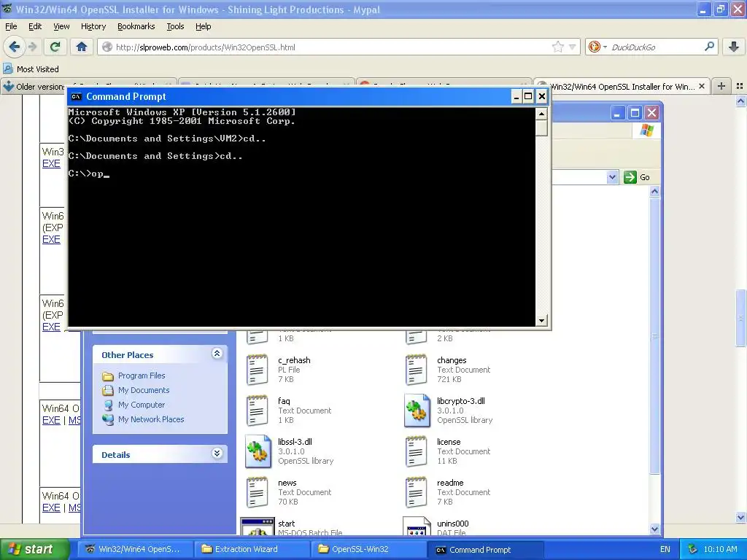
Task: Click the Command Prompt title bar icon
Action: pos(76,97)
